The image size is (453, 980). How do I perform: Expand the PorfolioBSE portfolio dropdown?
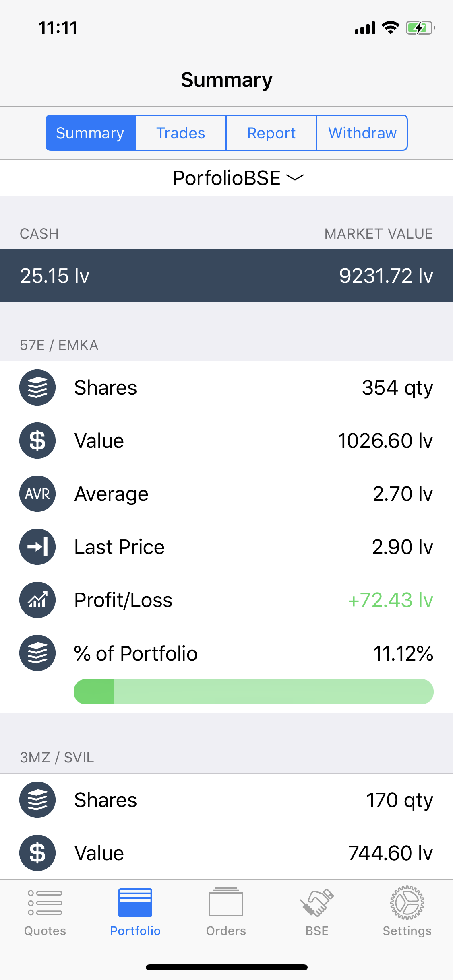click(227, 178)
